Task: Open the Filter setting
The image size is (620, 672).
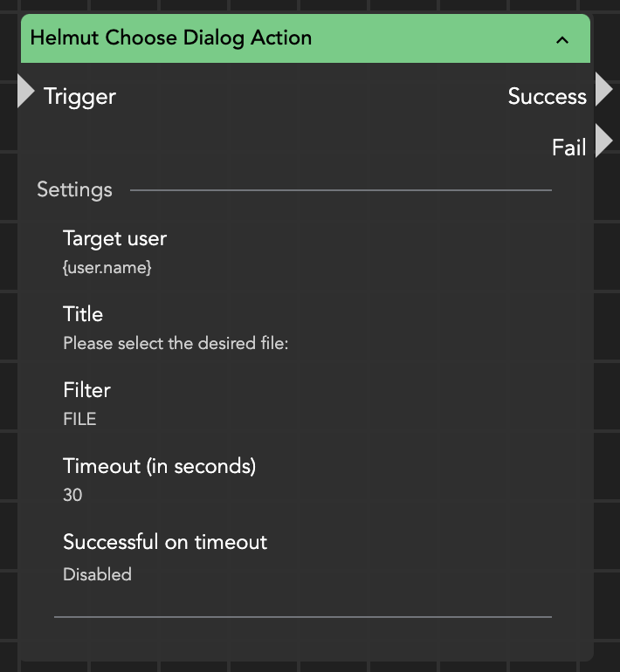Action: [x=86, y=390]
